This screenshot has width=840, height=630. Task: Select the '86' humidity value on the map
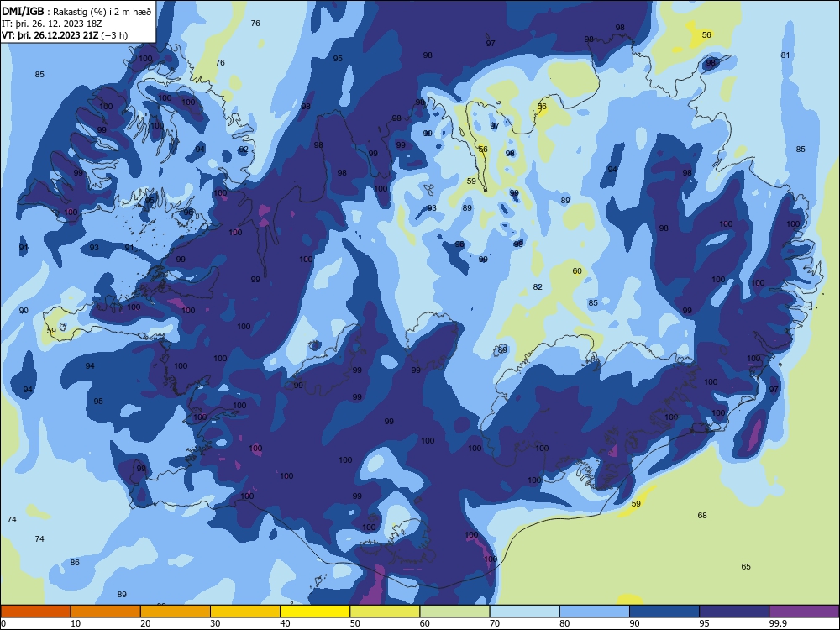point(75,563)
